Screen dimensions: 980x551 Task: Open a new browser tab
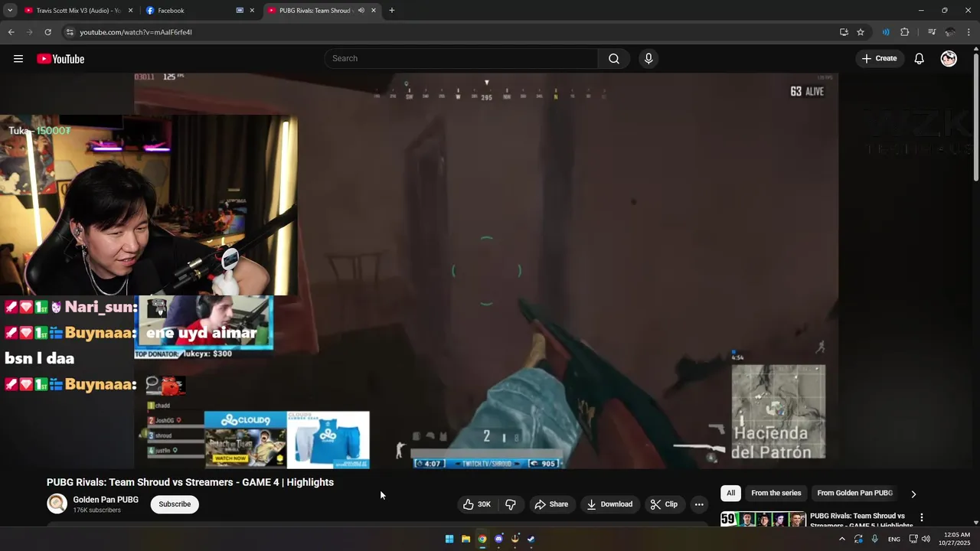click(x=392, y=11)
